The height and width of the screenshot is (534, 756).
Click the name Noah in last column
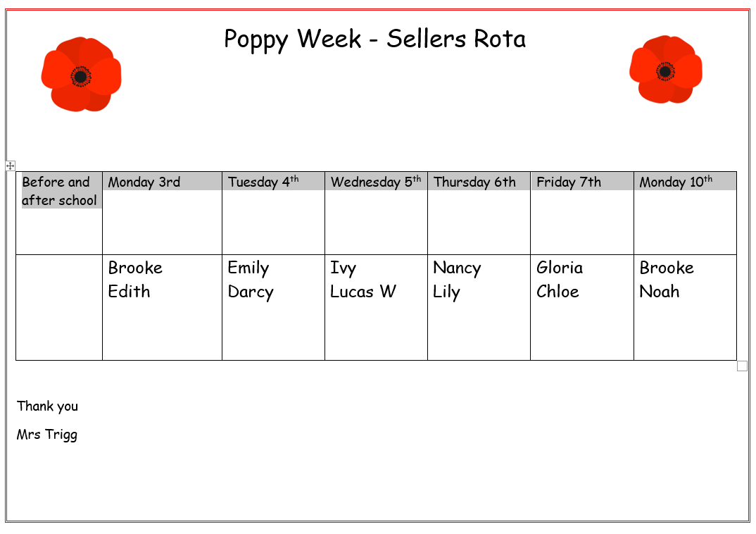tap(660, 292)
